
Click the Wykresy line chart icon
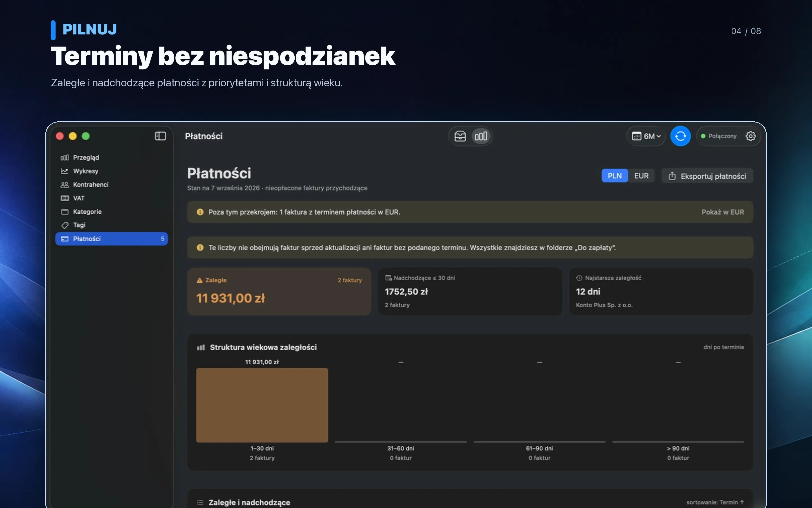coord(65,171)
